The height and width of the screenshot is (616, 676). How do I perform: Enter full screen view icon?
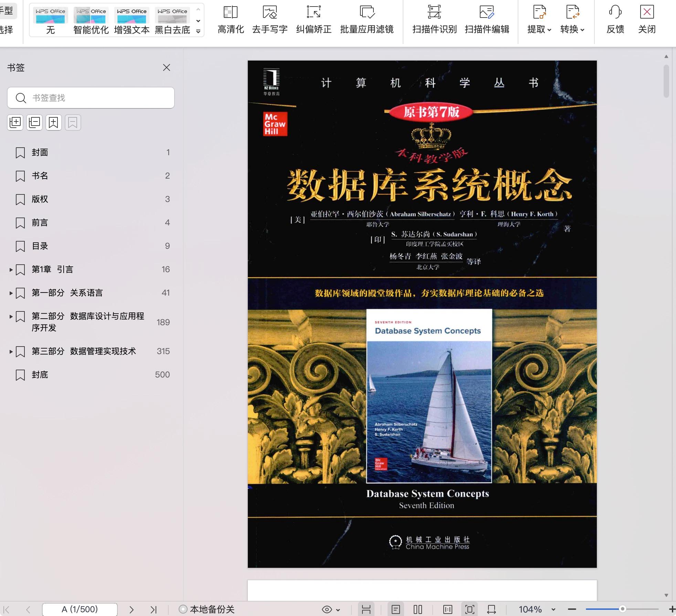pos(470,609)
